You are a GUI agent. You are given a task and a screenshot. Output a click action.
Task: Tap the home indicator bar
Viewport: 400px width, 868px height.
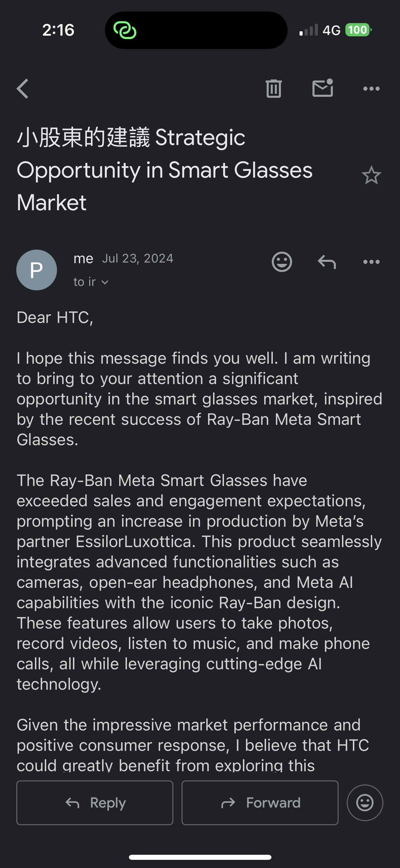[x=200, y=857]
